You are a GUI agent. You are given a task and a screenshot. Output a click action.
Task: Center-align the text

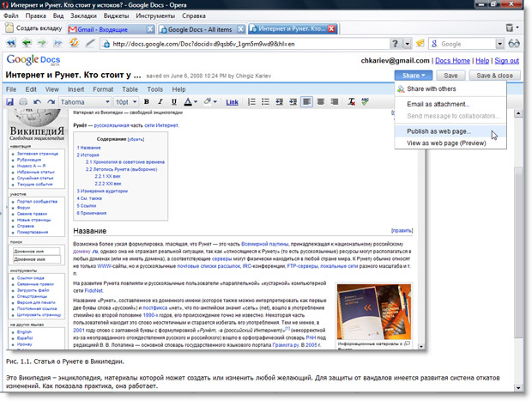coord(321,101)
